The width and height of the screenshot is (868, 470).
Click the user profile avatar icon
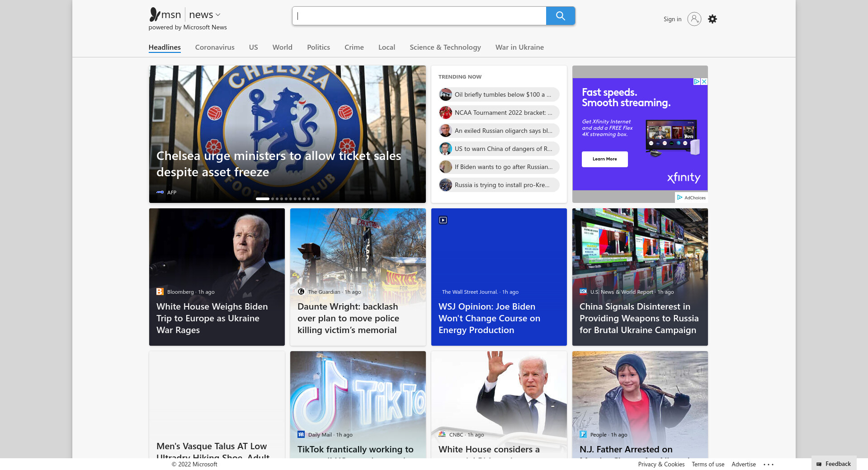(694, 19)
